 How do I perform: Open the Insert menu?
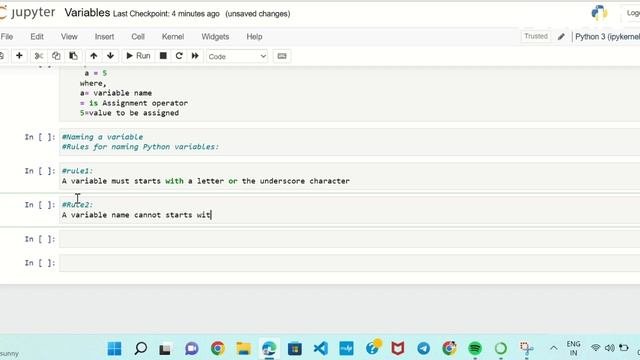(x=104, y=37)
